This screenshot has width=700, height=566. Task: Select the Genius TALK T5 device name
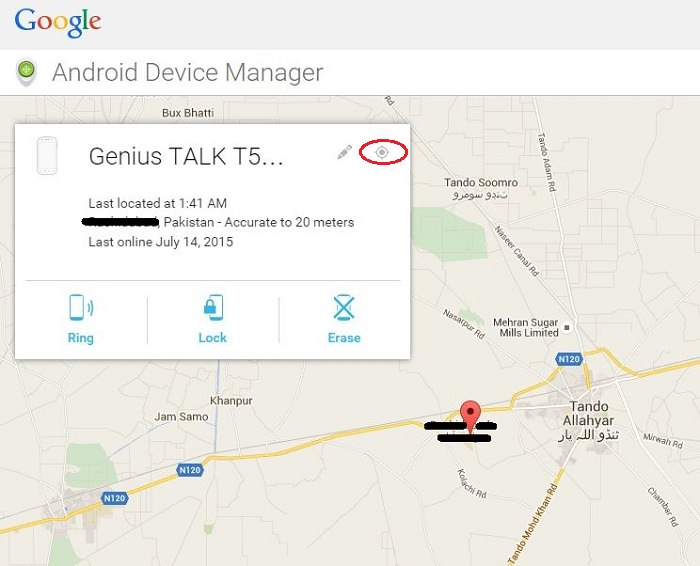pos(186,156)
